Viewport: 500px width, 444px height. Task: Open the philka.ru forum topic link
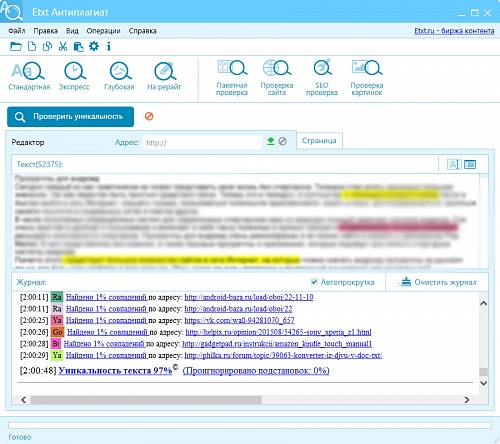click(x=283, y=355)
